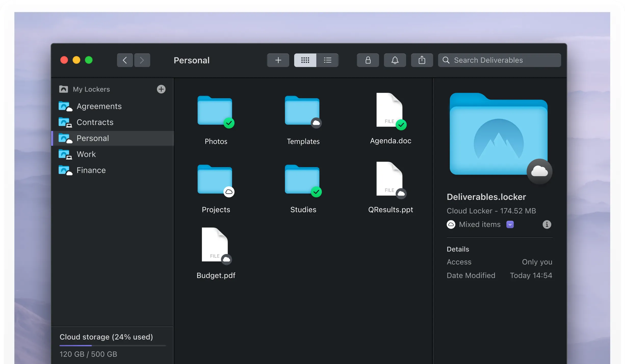This screenshot has height=364, width=625.
Task: Select the Finance locker
Action: tap(91, 170)
